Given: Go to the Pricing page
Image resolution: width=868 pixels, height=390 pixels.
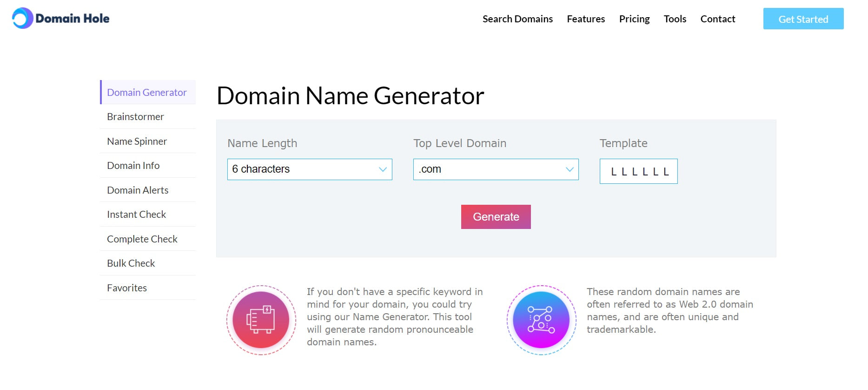Looking at the screenshot, I should click(x=634, y=19).
